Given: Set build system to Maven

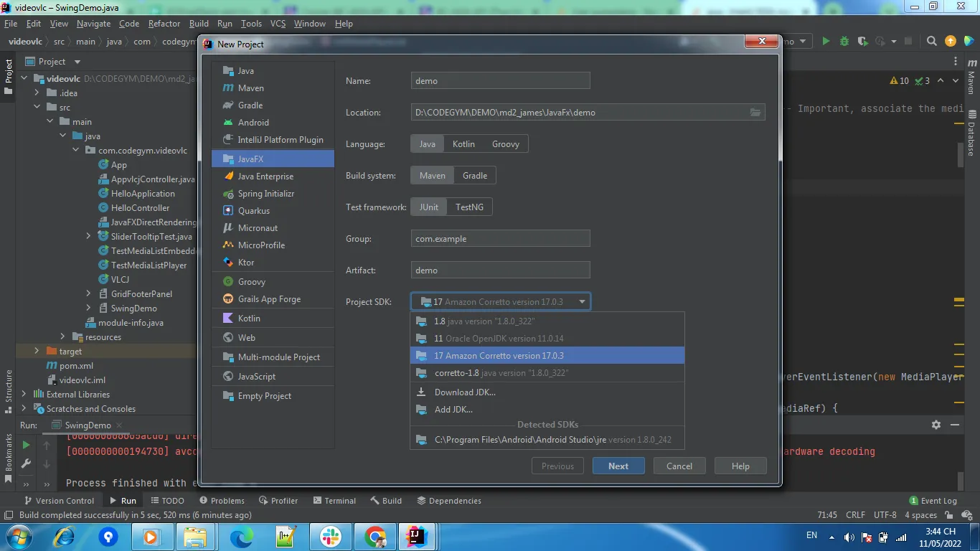Looking at the screenshot, I should (433, 176).
